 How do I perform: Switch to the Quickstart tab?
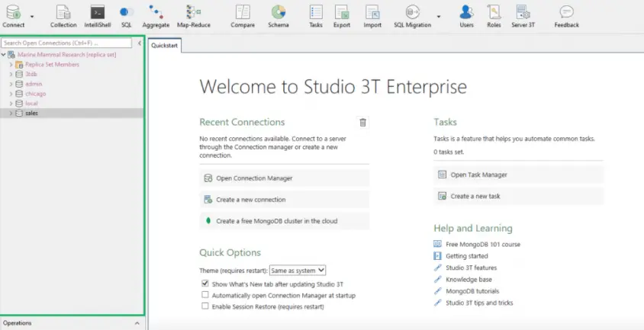pos(164,46)
